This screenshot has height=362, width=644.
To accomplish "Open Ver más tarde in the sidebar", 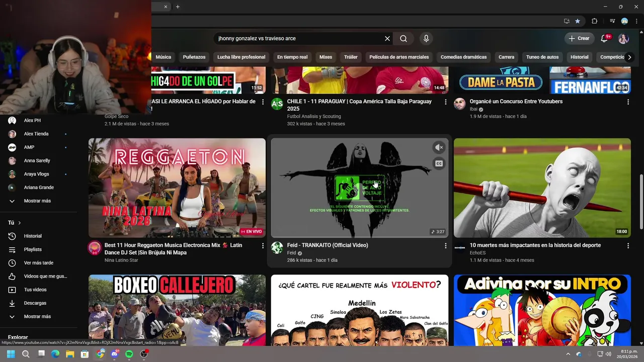I will [39, 263].
